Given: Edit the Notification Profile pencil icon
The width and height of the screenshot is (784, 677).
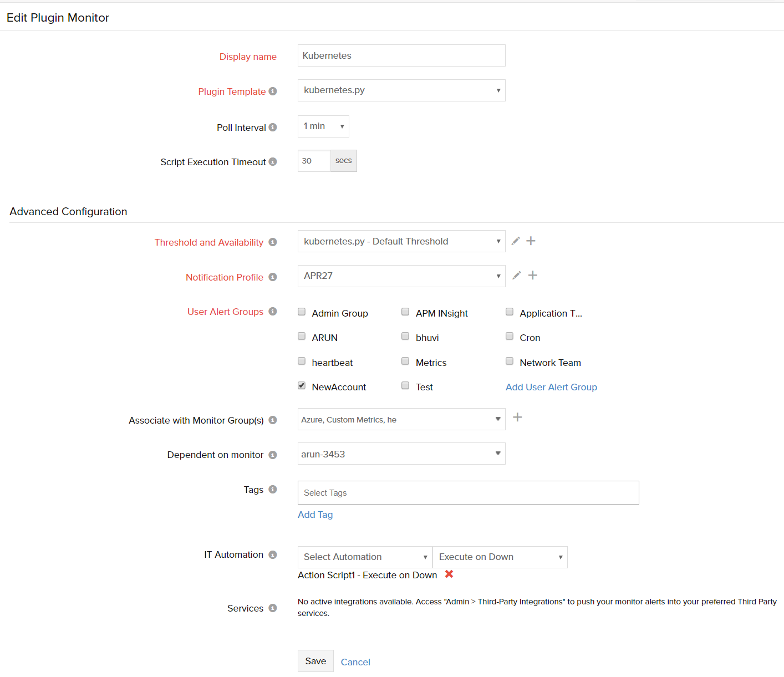Looking at the screenshot, I should pyautogui.click(x=517, y=276).
